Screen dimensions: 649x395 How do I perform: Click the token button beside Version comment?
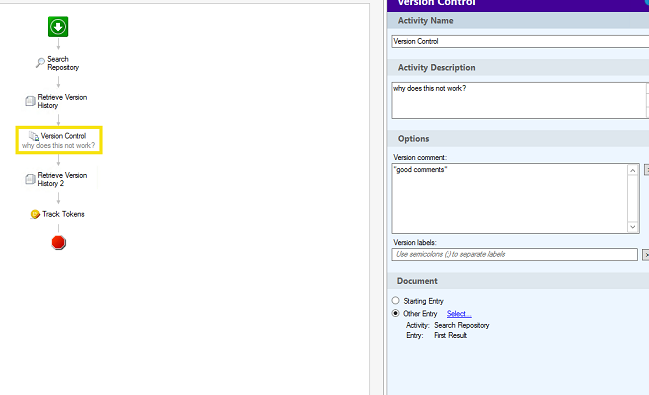click(647, 169)
